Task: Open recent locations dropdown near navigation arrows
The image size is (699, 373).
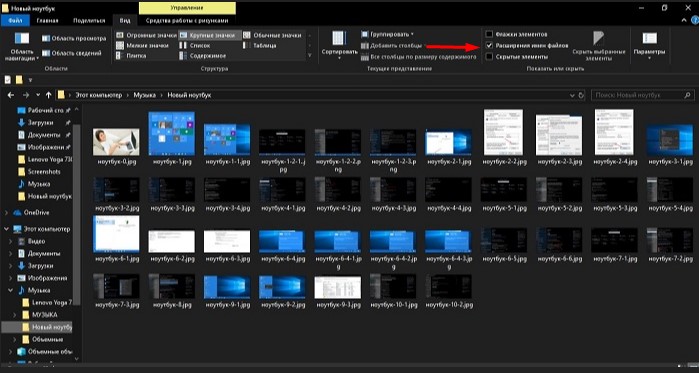Action: click(x=38, y=95)
